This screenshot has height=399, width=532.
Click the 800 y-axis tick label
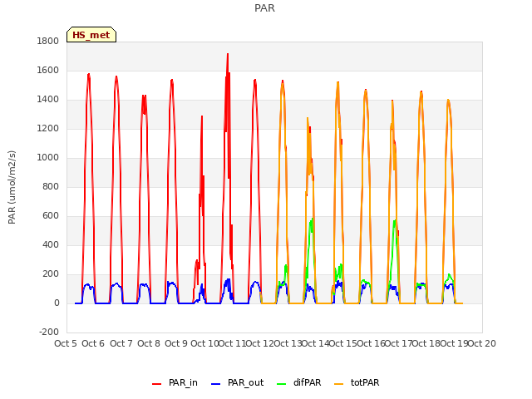tap(51, 186)
